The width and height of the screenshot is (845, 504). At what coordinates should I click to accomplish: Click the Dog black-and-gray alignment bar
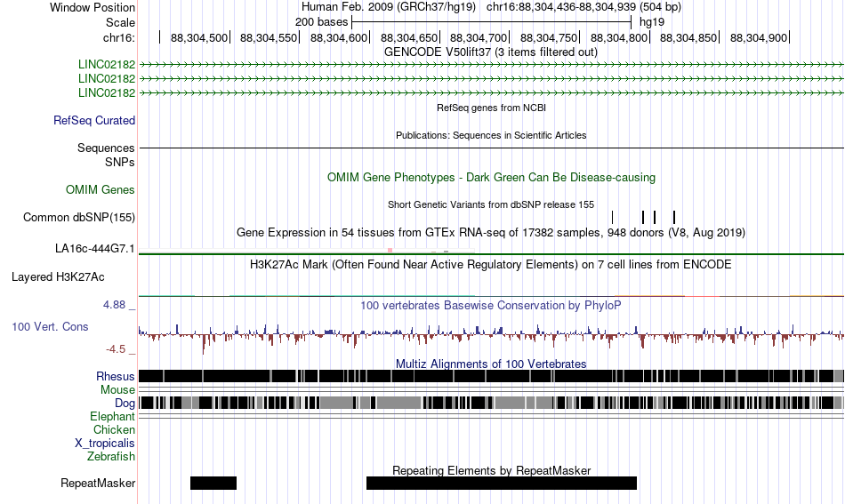491,403
